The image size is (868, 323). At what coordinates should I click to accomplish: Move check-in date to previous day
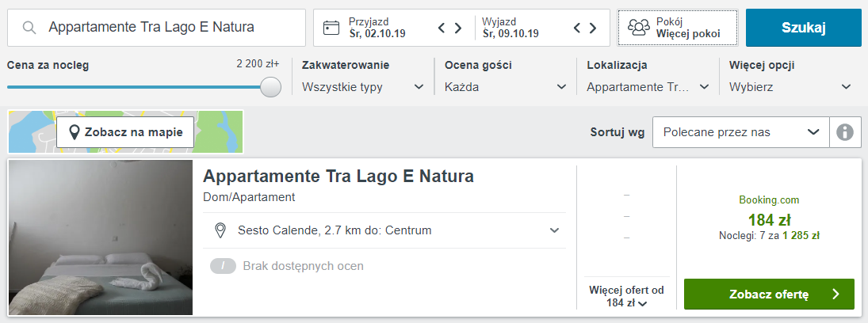tap(442, 28)
